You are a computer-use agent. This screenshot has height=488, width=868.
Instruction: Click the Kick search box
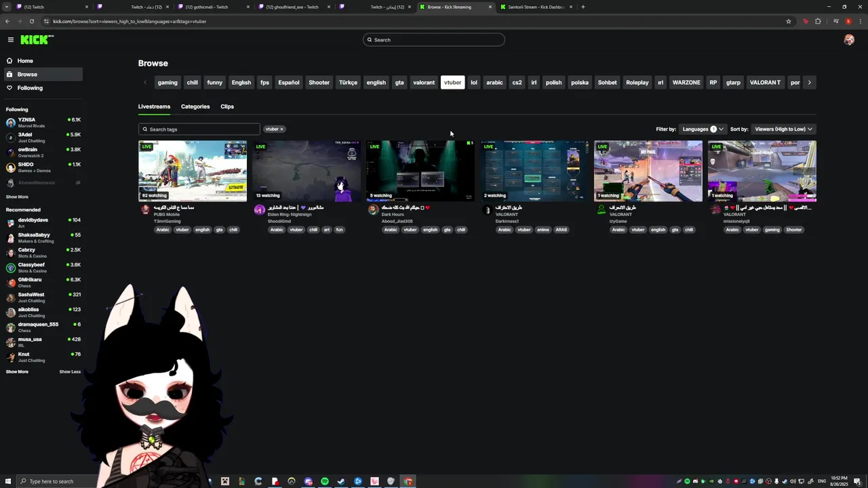[434, 40]
